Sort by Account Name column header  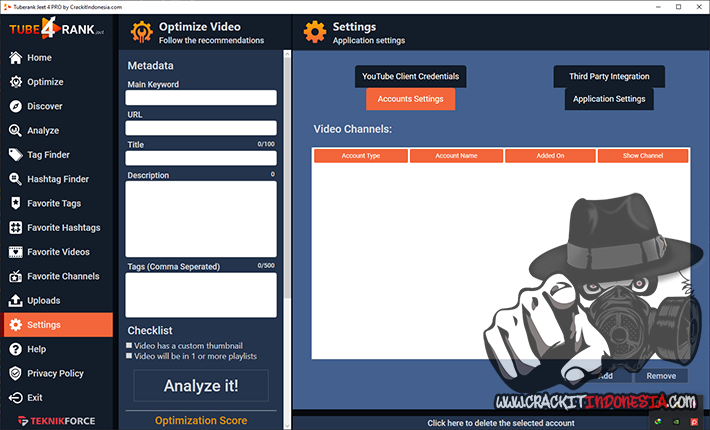click(x=456, y=156)
